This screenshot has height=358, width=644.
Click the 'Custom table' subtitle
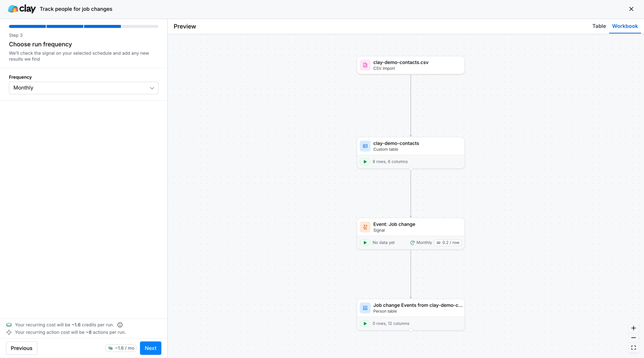[385, 149]
